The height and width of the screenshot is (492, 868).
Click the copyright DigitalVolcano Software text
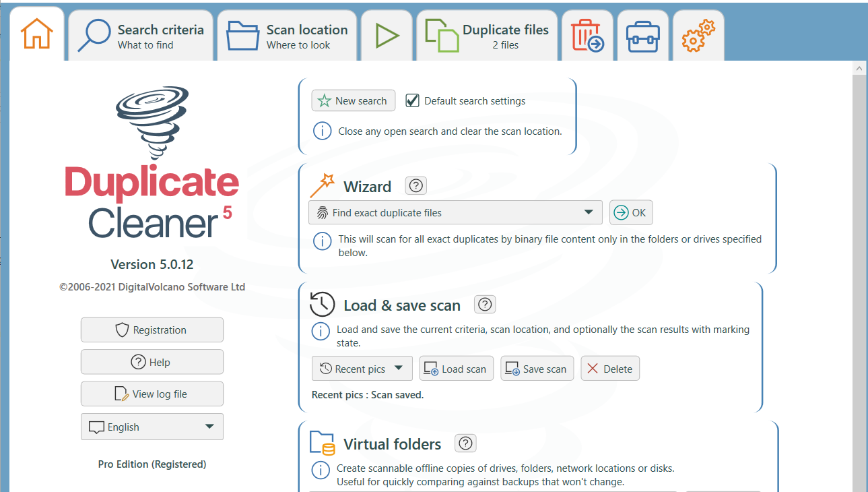[152, 287]
